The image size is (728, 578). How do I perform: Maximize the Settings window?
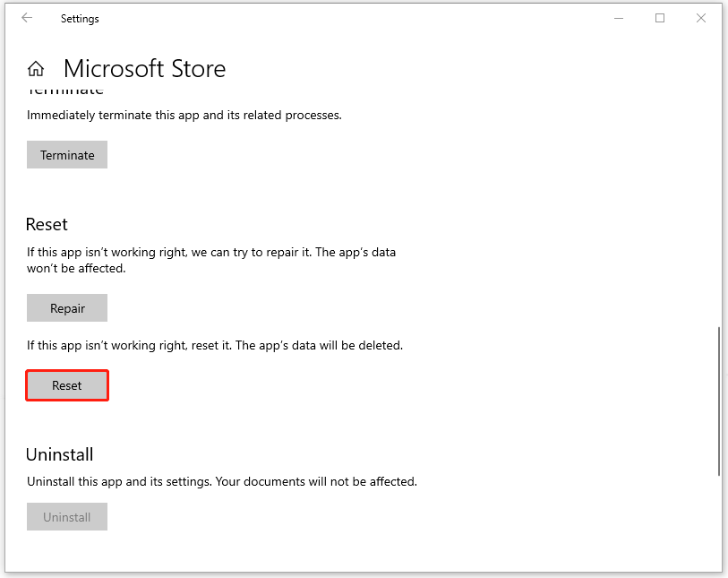click(x=660, y=18)
